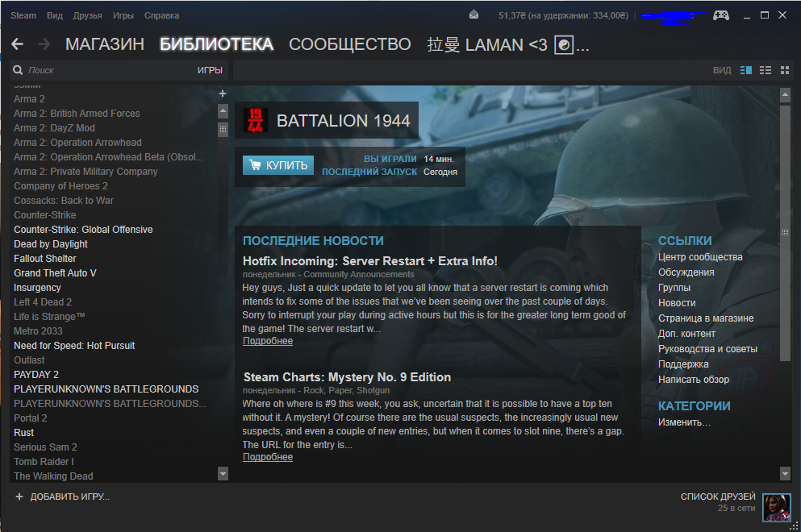
Task: Select Counter-Strike: Global Offensive in list
Action: pos(83,229)
